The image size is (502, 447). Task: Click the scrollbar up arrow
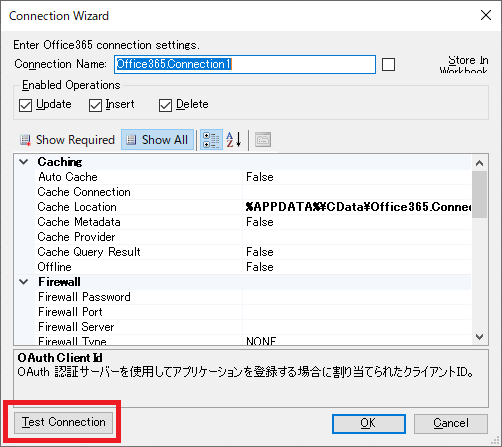pos(479,163)
